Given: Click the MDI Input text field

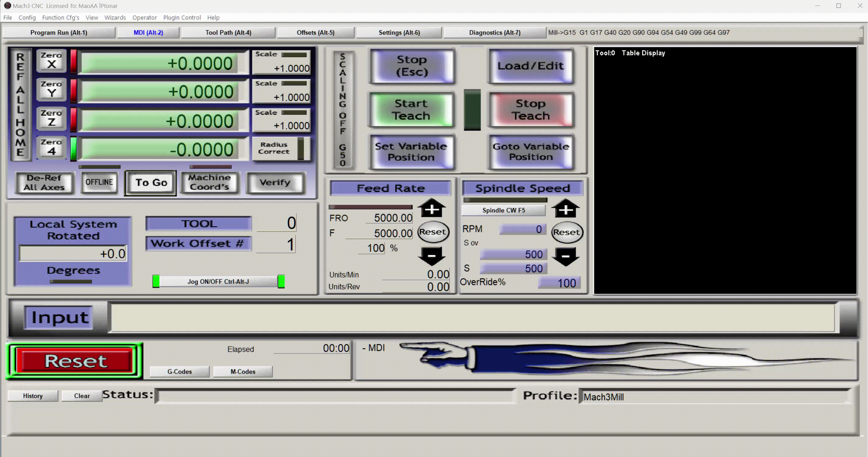Looking at the screenshot, I should coord(472,318).
